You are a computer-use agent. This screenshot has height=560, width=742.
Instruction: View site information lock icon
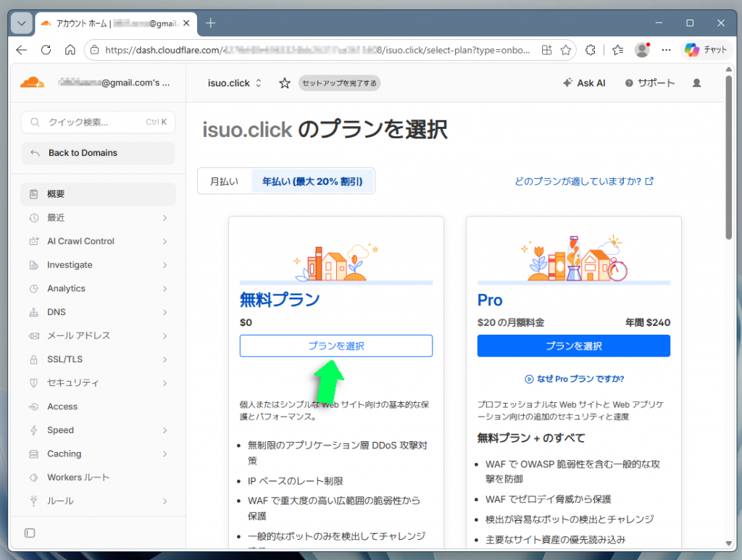95,50
